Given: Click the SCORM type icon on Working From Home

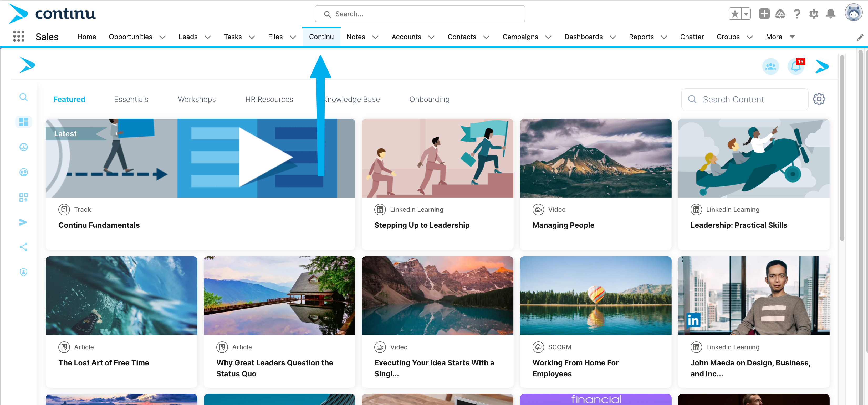Looking at the screenshot, I should point(538,347).
